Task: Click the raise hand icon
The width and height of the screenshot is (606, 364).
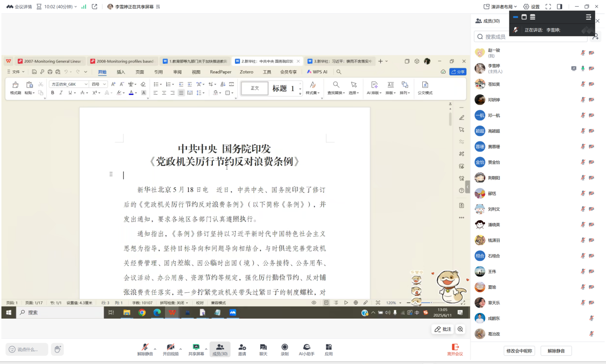Action: [57, 349]
